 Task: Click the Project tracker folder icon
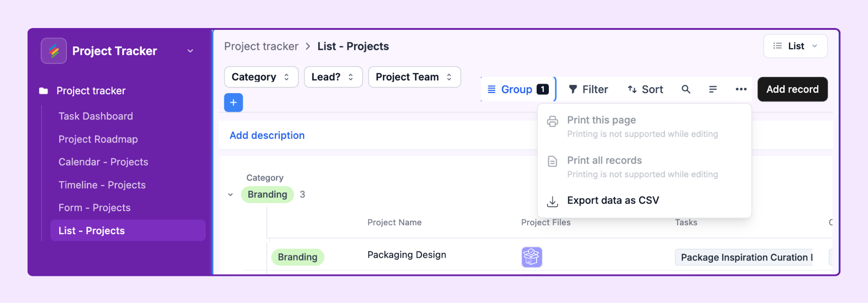(43, 91)
